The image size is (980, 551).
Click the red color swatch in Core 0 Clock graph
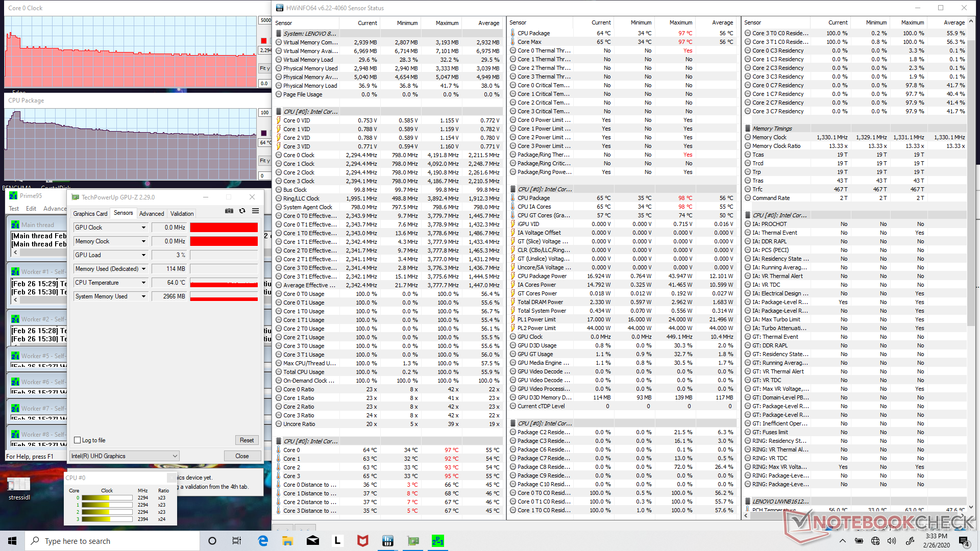click(263, 41)
